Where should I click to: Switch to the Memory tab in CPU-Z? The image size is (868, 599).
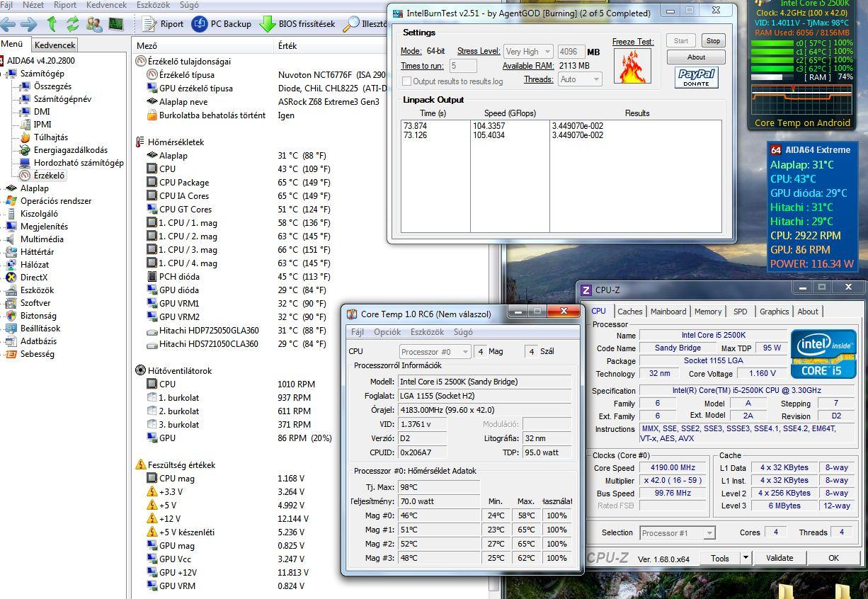[707, 312]
